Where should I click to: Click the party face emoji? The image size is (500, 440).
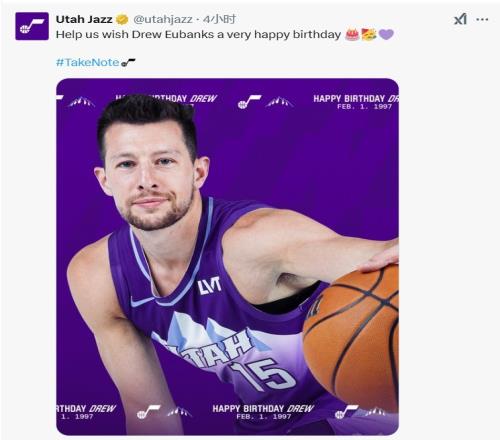(x=369, y=34)
